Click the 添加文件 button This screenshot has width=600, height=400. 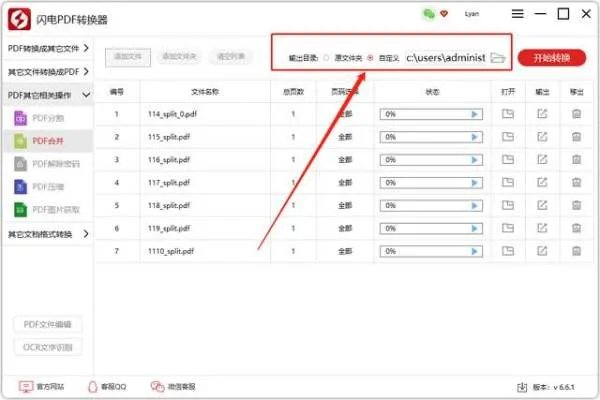[x=128, y=57]
